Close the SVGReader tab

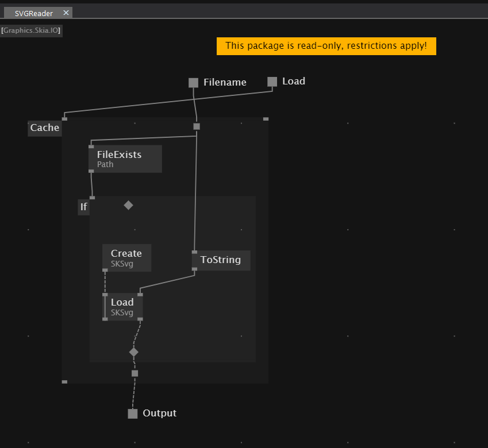[66, 13]
